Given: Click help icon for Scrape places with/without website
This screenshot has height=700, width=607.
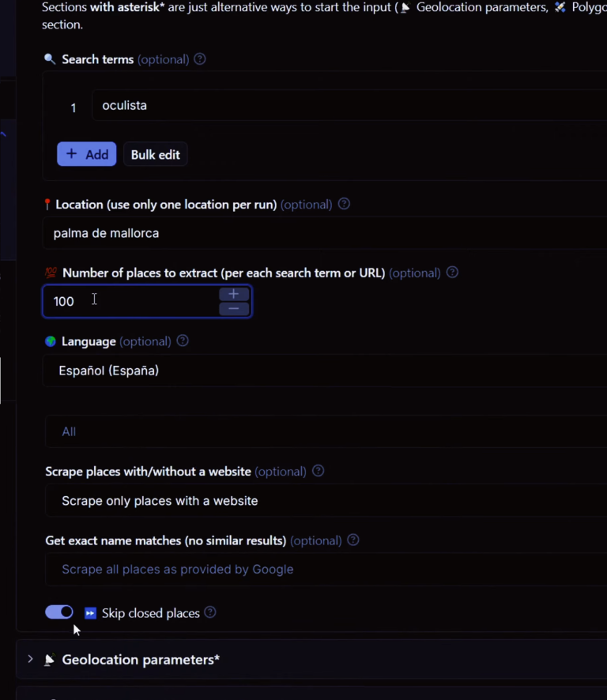Looking at the screenshot, I should click(318, 471).
